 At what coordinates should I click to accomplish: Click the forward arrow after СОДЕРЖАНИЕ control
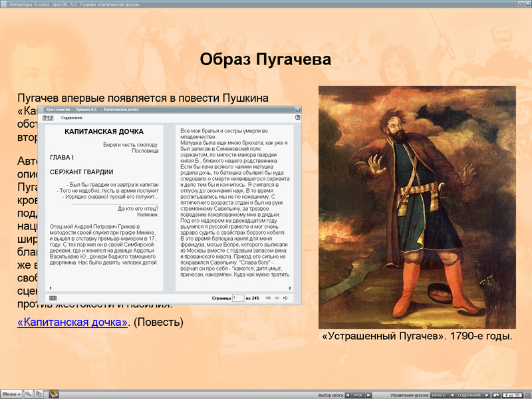[487, 394]
